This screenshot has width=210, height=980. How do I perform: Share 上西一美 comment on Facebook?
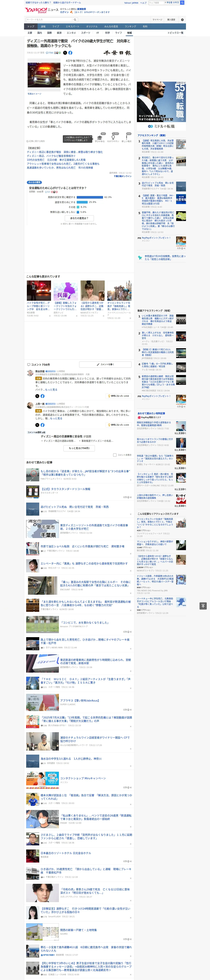42,425
